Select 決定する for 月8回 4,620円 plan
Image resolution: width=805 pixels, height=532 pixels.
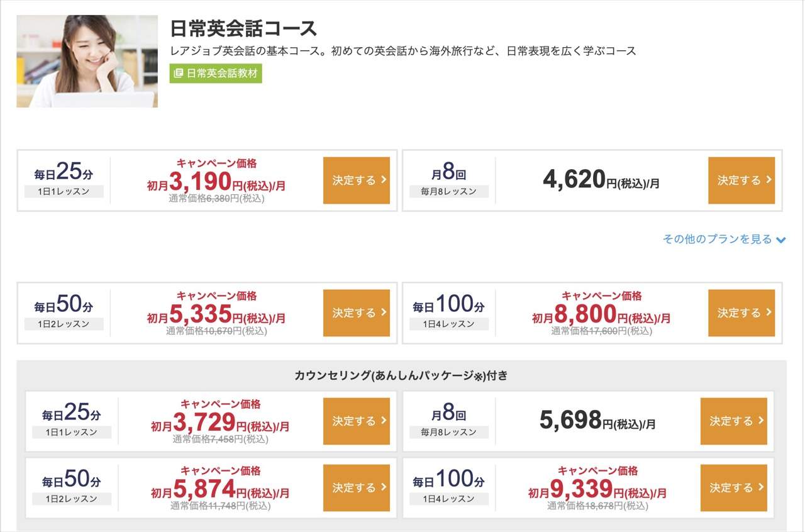(741, 180)
